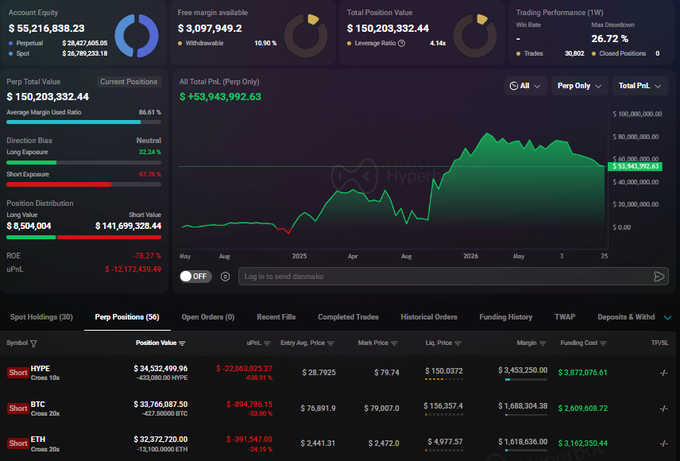This screenshot has width=680, height=461.
Task: Click BTC funding cost $2,609,608.72
Action: click(x=583, y=409)
